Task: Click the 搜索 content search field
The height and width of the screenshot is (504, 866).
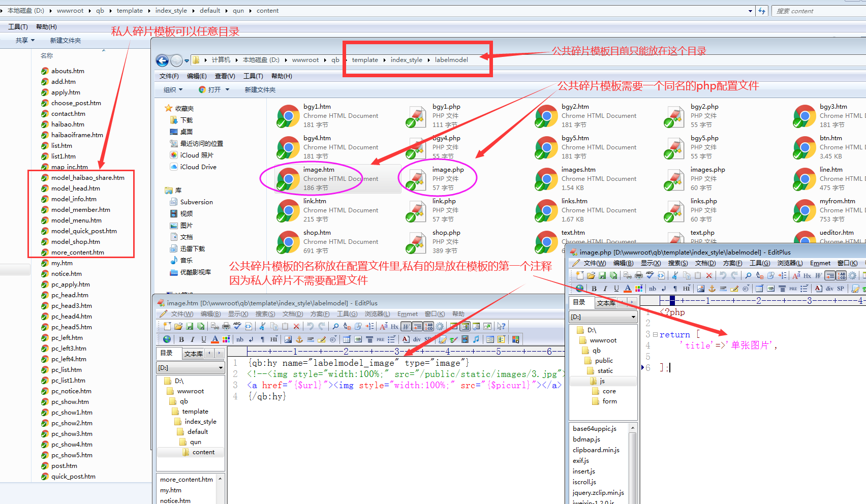Action: (x=818, y=11)
